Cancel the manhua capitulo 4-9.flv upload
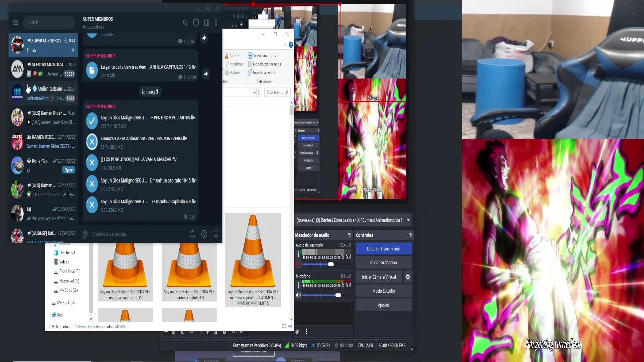Image resolution: width=644 pixels, height=362 pixels. tap(92, 205)
